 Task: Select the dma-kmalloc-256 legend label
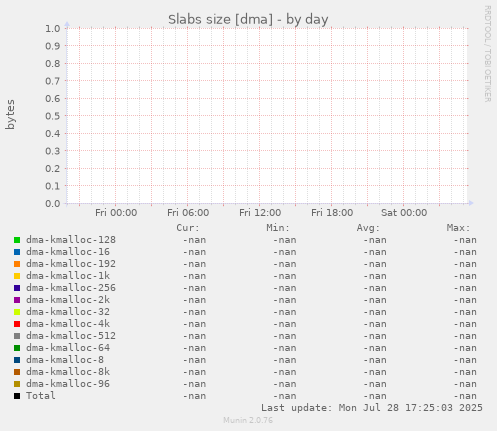pyautogui.click(x=71, y=288)
